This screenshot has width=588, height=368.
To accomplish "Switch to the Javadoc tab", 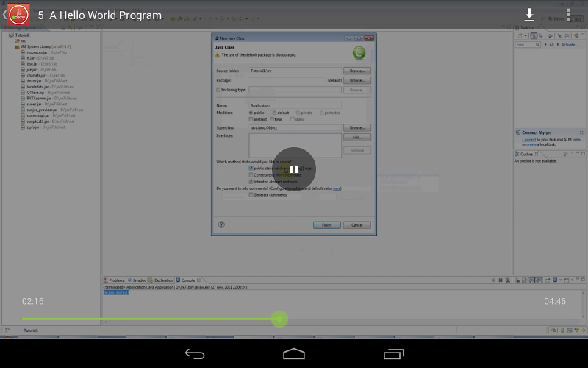I will (137, 280).
